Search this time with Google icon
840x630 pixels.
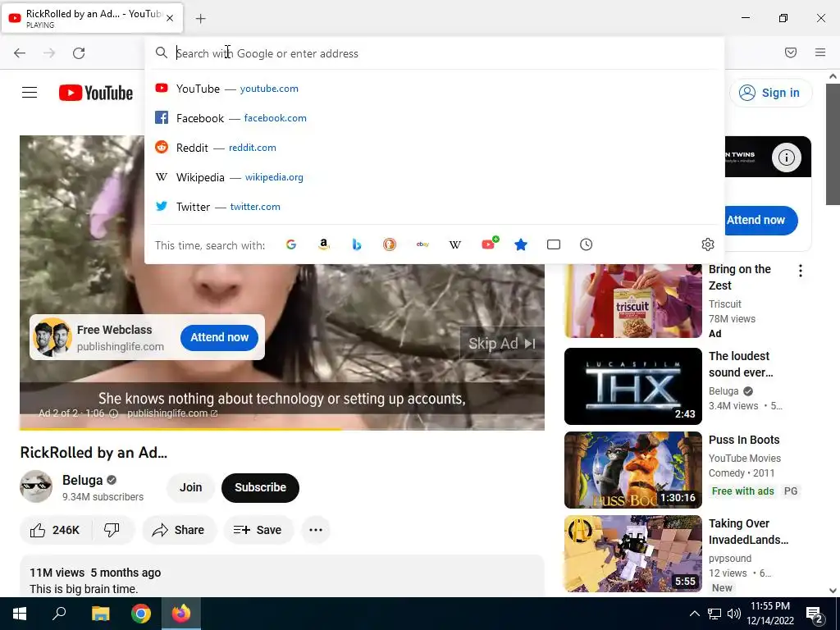coord(291,244)
